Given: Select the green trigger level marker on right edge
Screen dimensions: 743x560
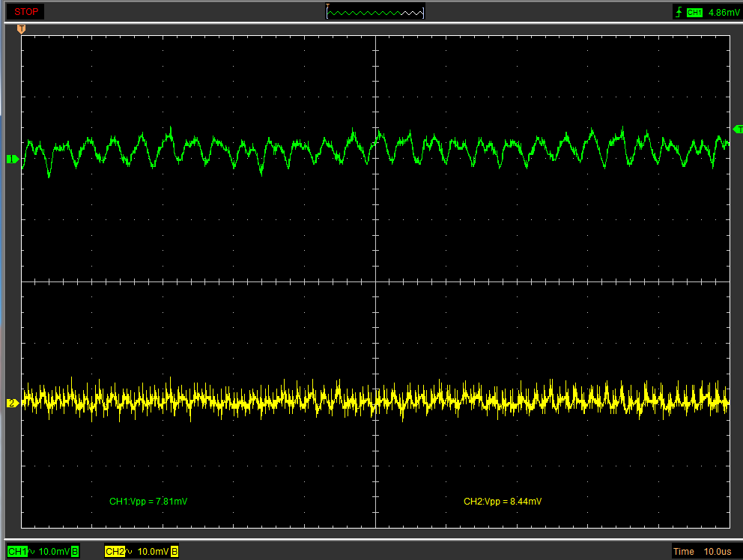Looking at the screenshot, I should coord(738,130).
